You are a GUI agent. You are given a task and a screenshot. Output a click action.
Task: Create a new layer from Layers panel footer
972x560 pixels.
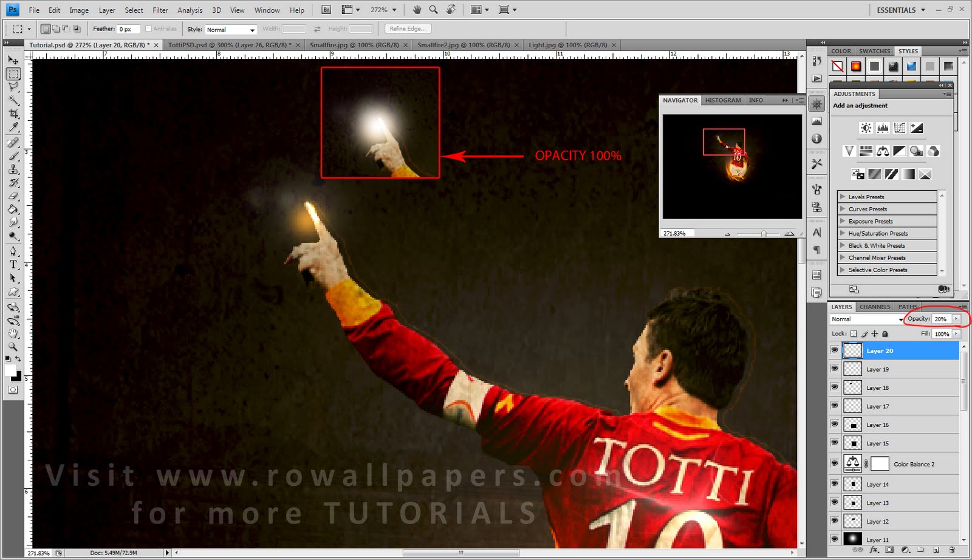point(936,550)
